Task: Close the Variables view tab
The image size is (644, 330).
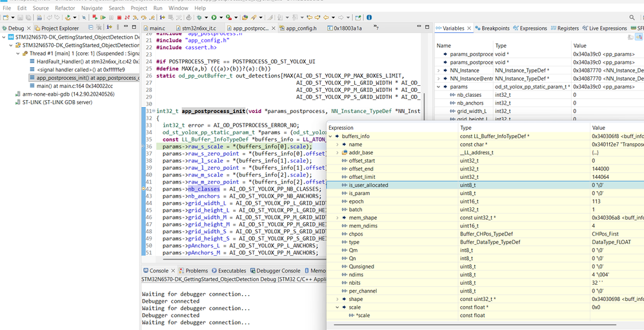Action: 469,28
